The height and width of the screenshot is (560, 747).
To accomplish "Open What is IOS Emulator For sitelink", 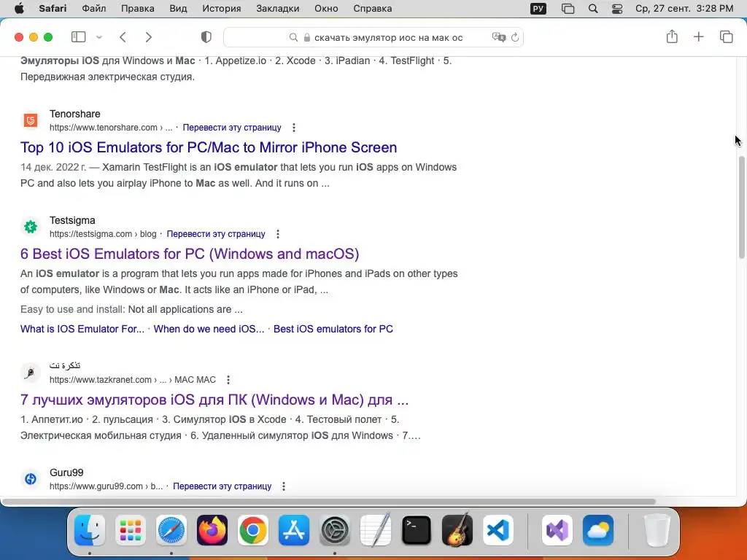I will 82,329.
